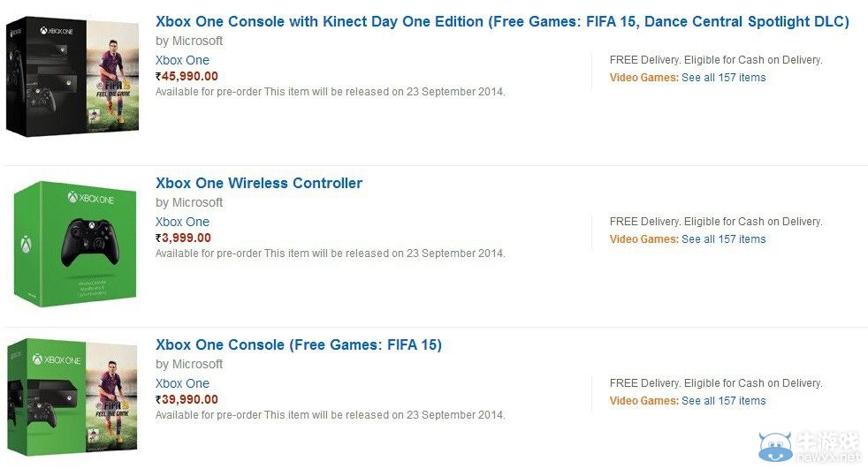Viewport: 868px width, 469px height.
Task: Click the ₹3,999.00 controller price
Action: [183, 238]
